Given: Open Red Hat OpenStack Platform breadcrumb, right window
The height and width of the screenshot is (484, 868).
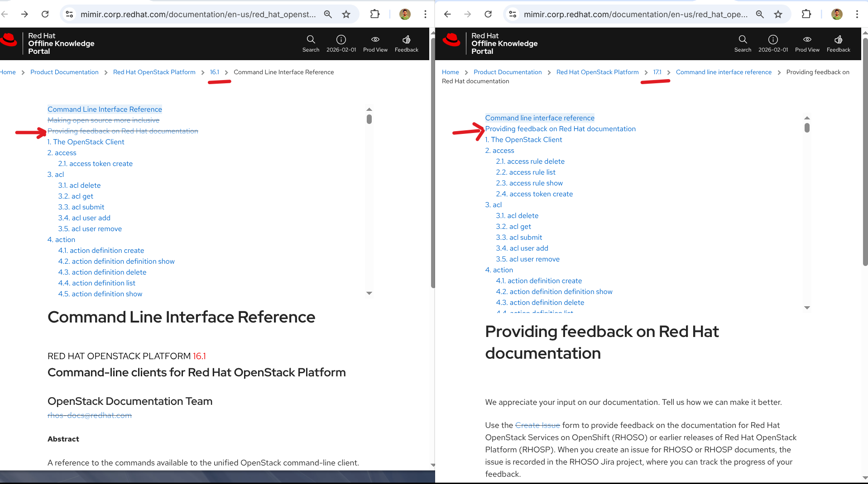Looking at the screenshot, I should [598, 72].
